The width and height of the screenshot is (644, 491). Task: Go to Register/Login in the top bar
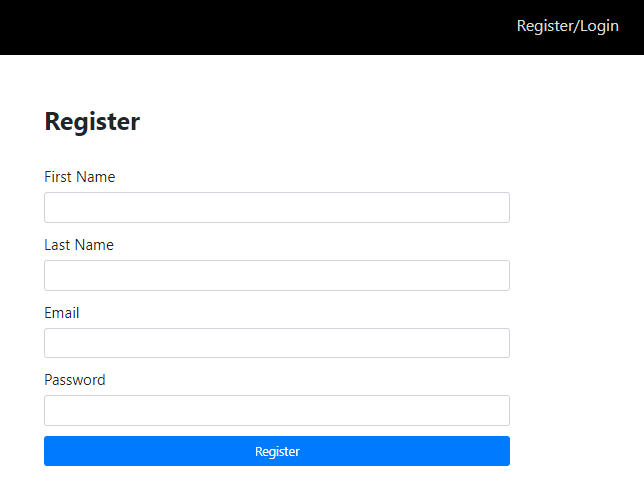[x=567, y=26]
